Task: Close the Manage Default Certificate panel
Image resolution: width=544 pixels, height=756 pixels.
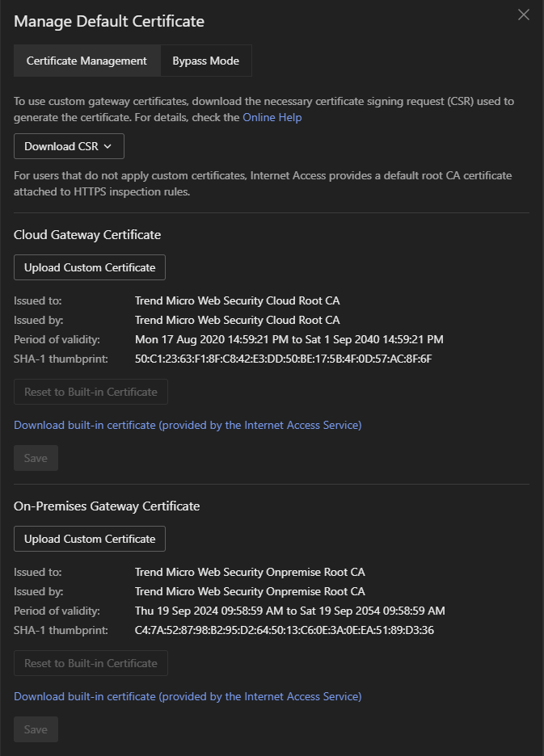Action: 524,15
